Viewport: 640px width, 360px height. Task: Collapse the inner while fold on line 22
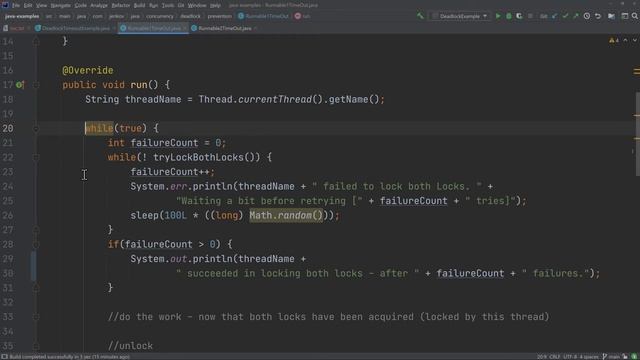pyautogui.click(x=36, y=158)
